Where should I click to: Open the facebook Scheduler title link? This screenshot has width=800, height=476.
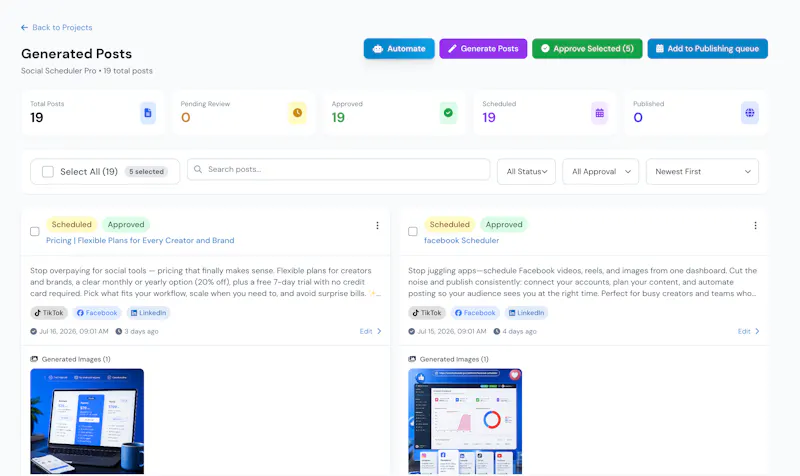coord(461,240)
